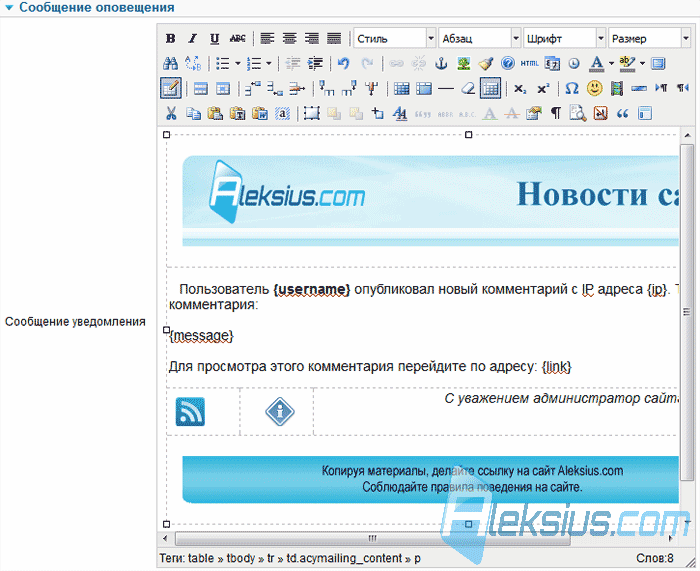Insert table column after
The image size is (700, 571).
pyautogui.click(x=349, y=88)
